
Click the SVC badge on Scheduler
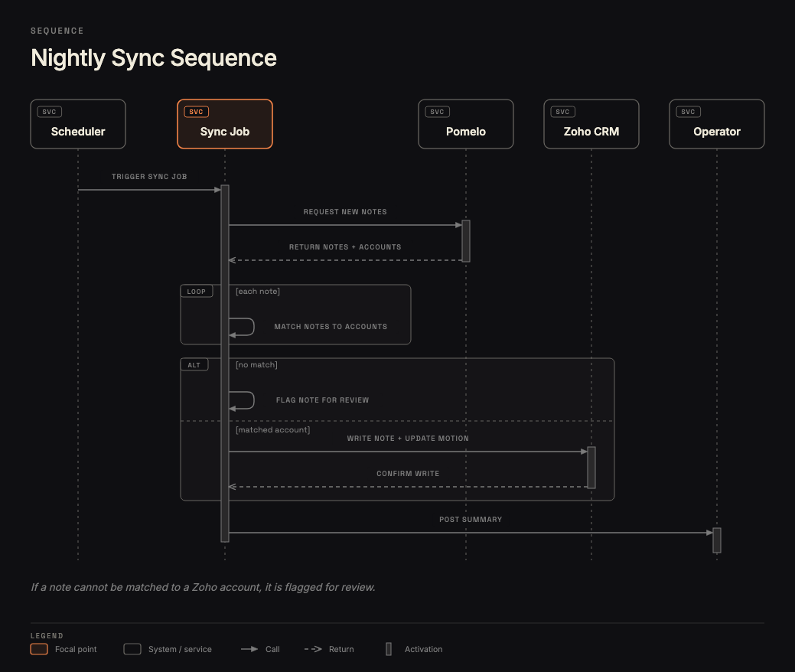(49, 112)
